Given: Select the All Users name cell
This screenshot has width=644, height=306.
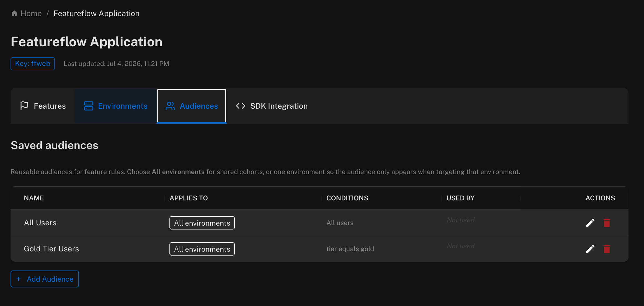Looking at the screenshot, I should point(40,223).
